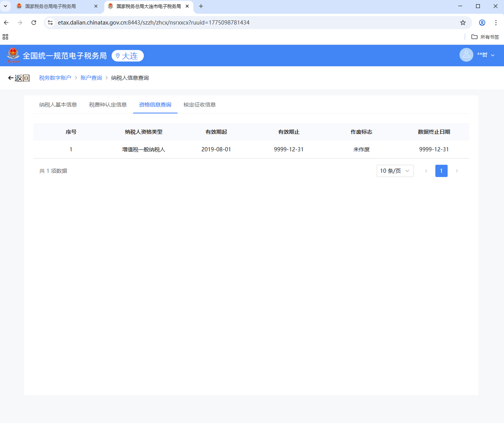Click the site information icon in address bar
This screenshot has height=423, width=504.
point(50,23)
